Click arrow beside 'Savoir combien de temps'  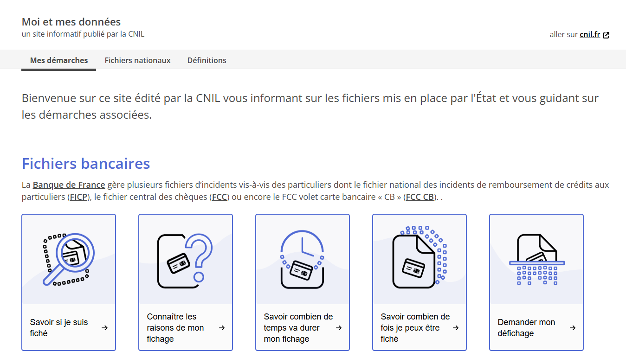(339, 328)
